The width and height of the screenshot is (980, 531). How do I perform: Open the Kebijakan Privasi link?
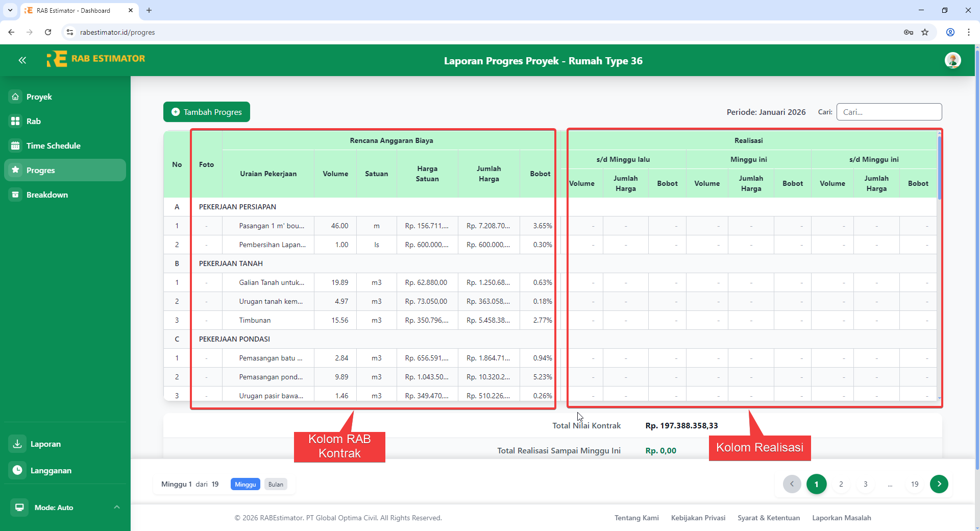coord(698,518)
